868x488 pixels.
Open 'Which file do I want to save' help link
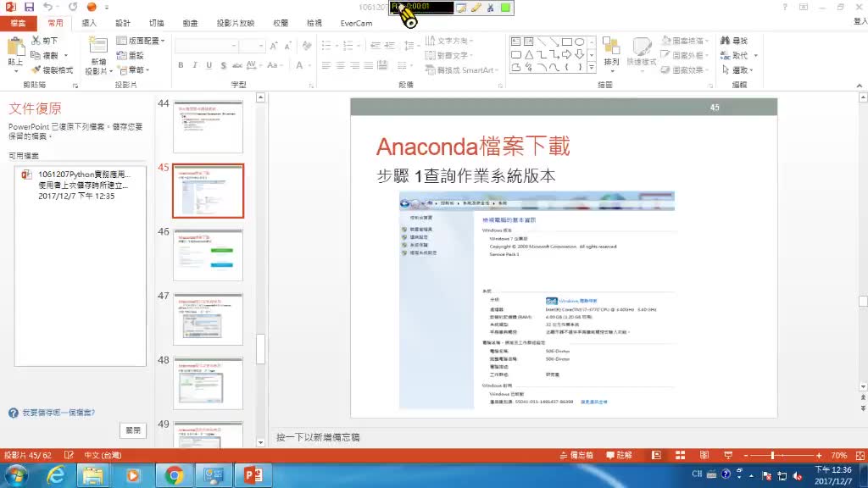coord(58,413)
